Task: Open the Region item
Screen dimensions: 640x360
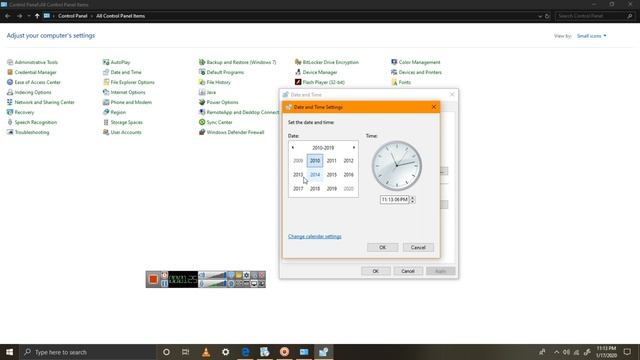Action: click(114, 112)
